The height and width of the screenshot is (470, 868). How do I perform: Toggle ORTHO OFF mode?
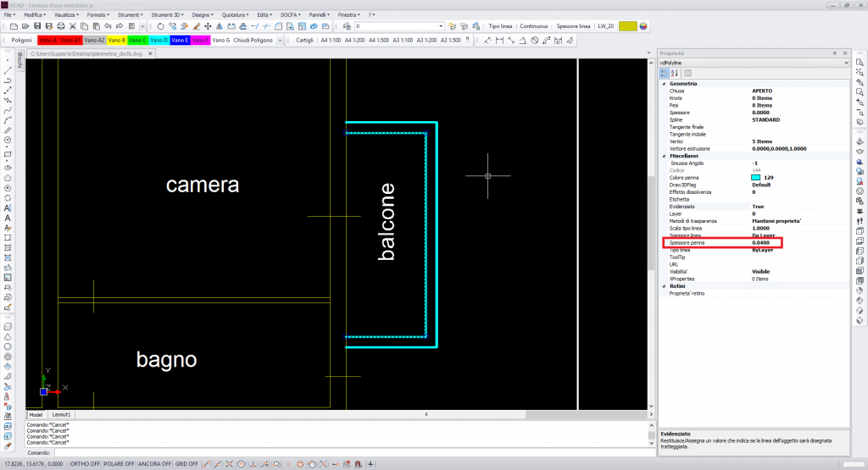coord(85,464)
